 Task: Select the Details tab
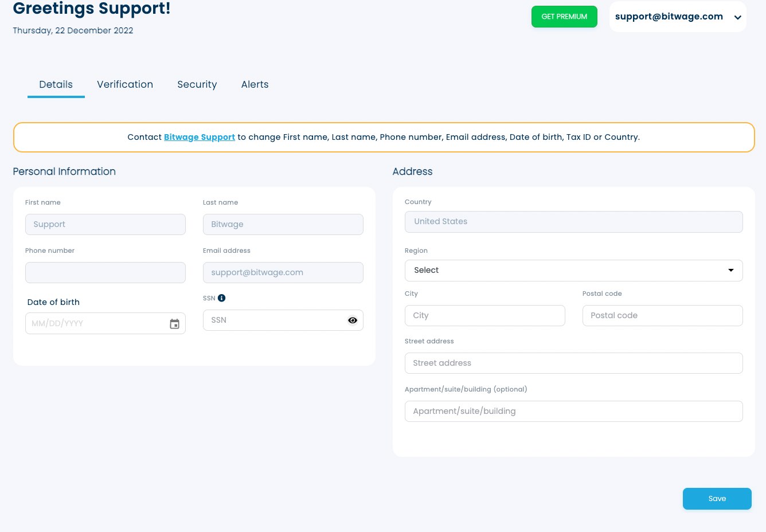coord(56,85)
